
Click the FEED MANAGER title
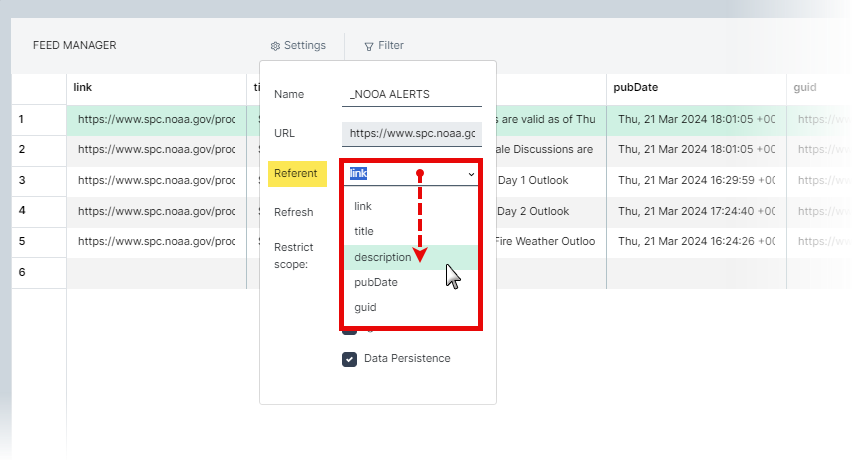tap(75, 46)
